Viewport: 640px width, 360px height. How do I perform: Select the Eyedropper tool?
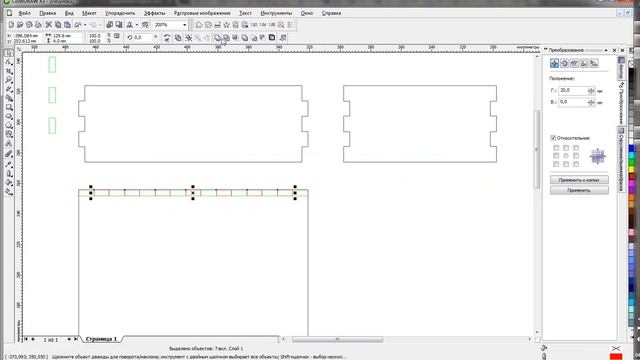[9, 164]
